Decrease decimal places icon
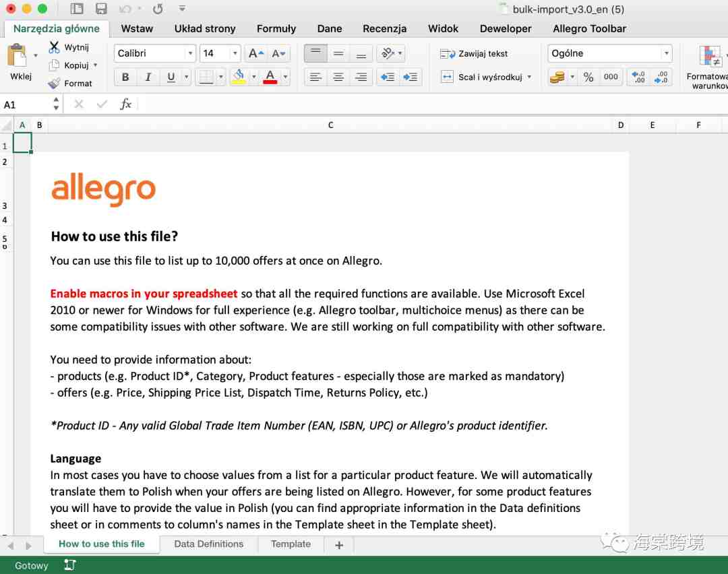 click(x=661, y=77)
